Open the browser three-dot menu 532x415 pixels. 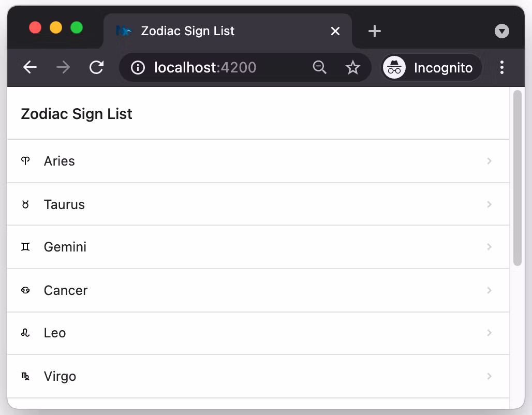click(x=501, y=67)
